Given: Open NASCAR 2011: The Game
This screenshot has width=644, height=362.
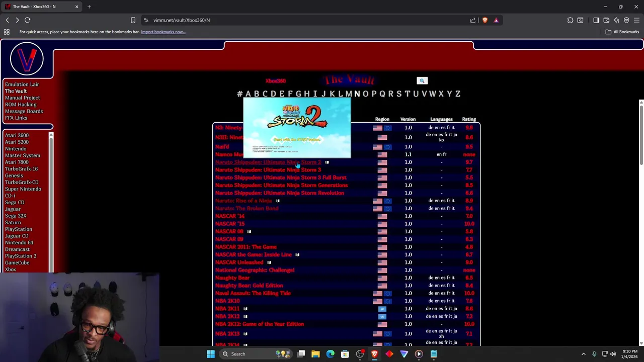Looking at the screenshot, I should tap(246, 247).
